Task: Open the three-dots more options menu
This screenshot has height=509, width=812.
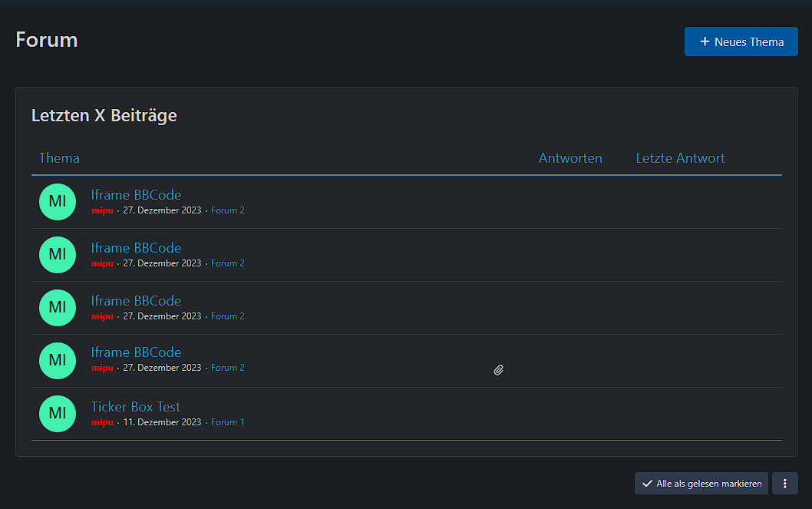Action: click(784, 484)
